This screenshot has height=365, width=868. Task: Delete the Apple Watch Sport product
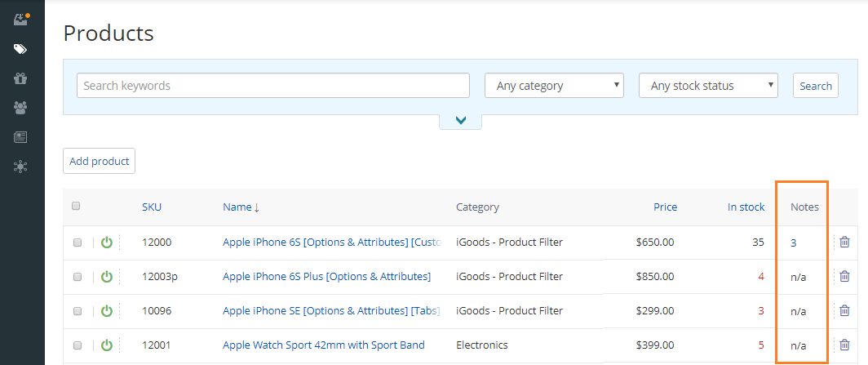(x=844, y=345)
